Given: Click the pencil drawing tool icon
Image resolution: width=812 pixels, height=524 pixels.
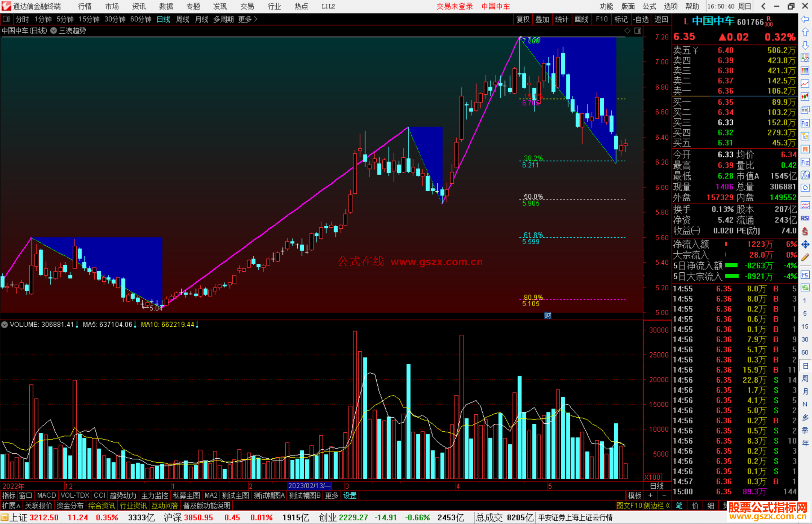Looking at the screenshot, I should 805,258.
